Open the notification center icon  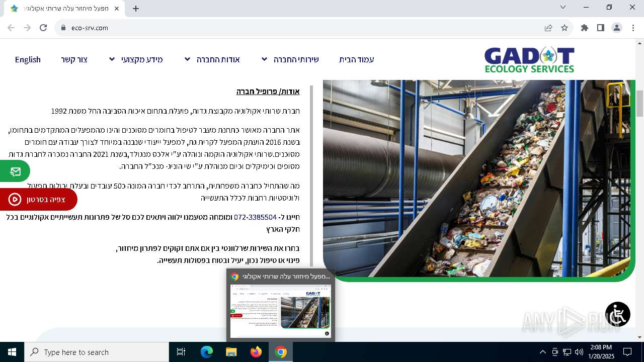pos(627,352)
